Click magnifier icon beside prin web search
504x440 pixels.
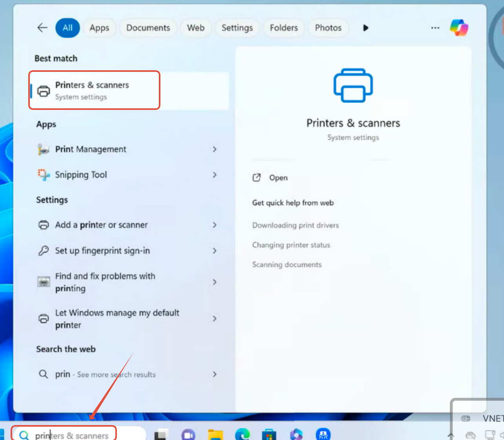[x=44, y=374]
